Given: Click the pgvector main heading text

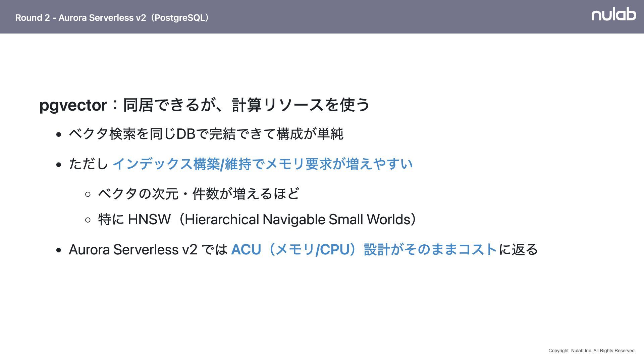Looking at the screenshot, I should 73,105.
